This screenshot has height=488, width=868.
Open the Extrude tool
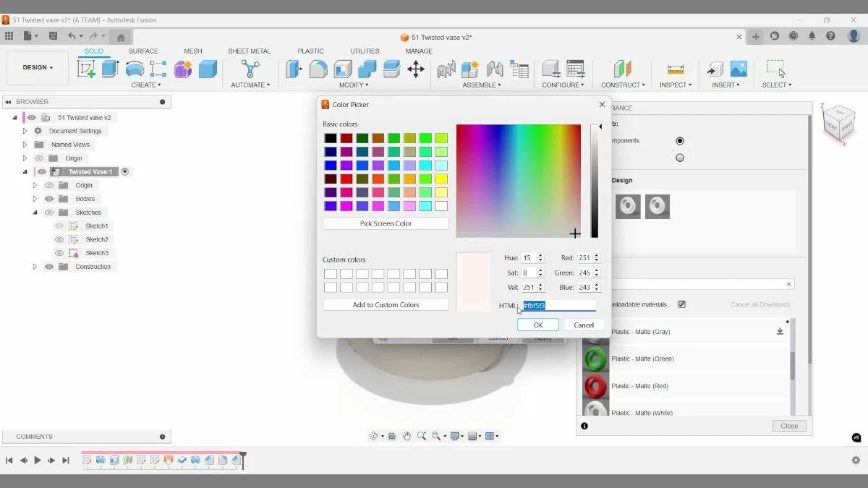109,69
